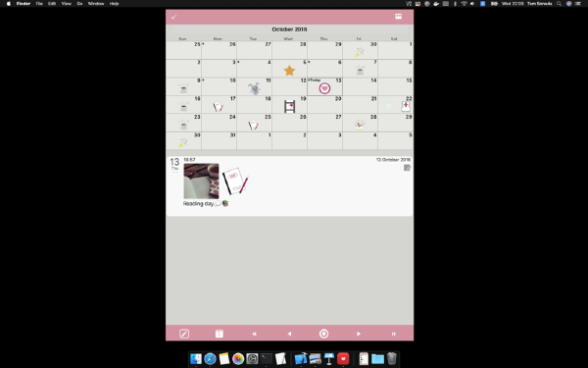Click the Wi-Fi status icon
588x368 pixels.
click(x=464, y=3)
